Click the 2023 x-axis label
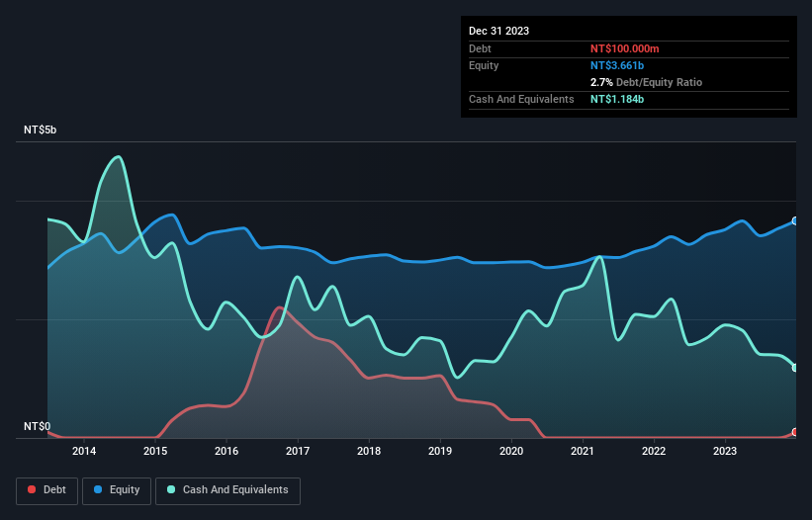This screenshot has width=812, height=520. point(725,451)
